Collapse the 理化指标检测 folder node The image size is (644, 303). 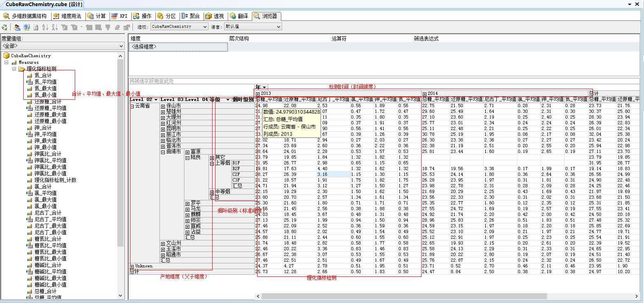(x=14, y=69)
